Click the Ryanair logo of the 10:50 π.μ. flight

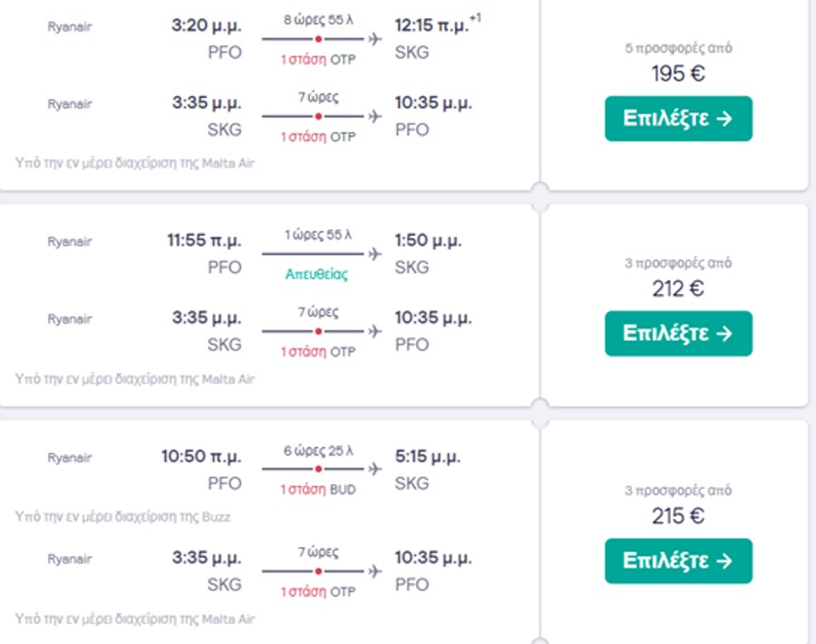point(70,458)
